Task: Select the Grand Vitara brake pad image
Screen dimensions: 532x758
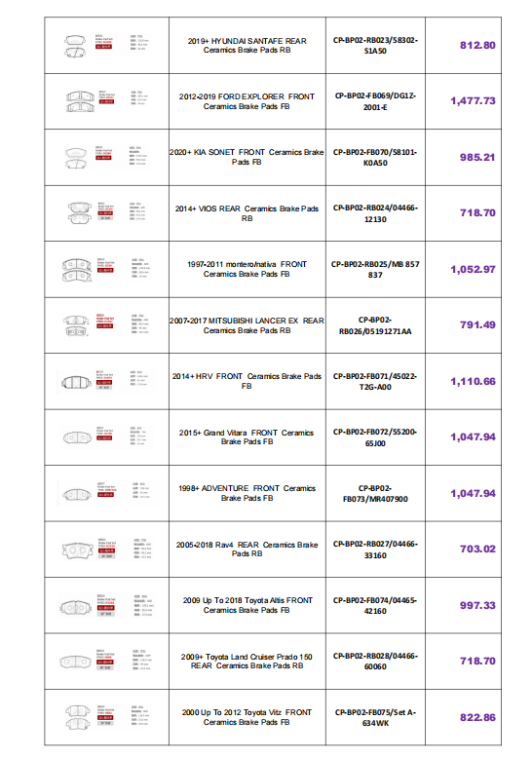Action: 107,437
